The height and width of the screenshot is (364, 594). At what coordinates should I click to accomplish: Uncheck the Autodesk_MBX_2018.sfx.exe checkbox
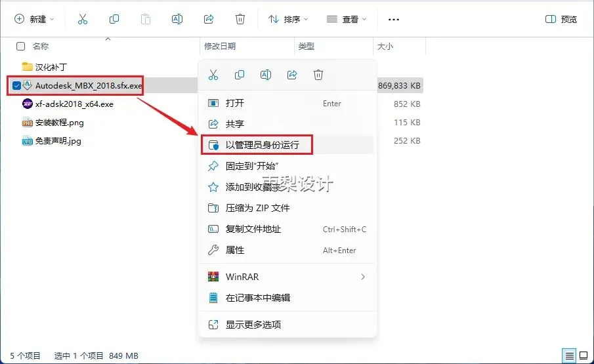(16, 85)
